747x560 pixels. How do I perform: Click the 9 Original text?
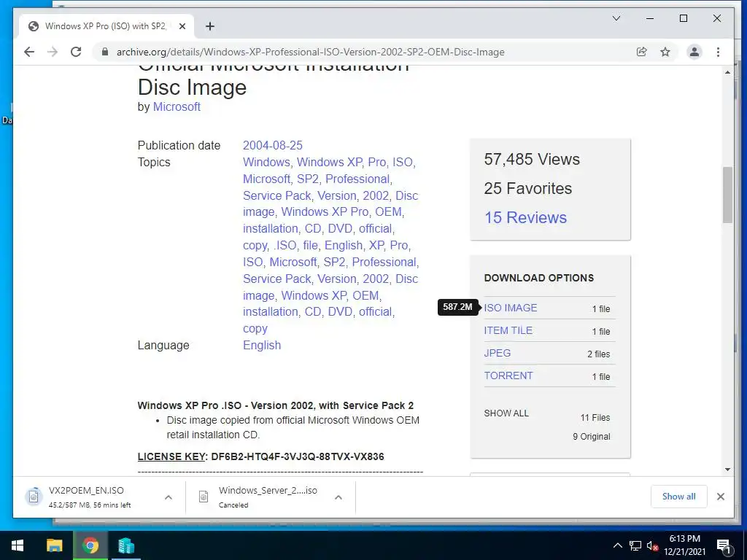[x=591, y=437]
